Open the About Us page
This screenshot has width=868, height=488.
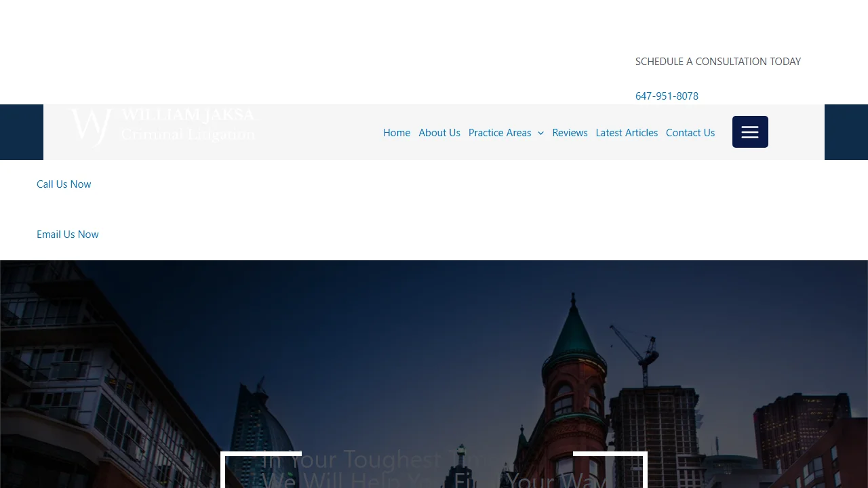point(439,133)
